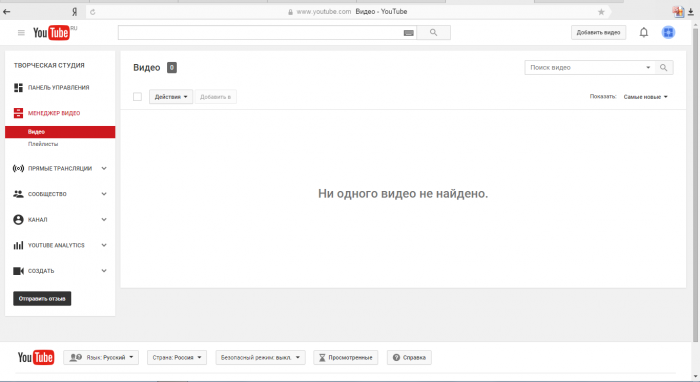Expand YouTube Analytics section chevron
The width and height of the screenshot is (700, 382).
104,245
